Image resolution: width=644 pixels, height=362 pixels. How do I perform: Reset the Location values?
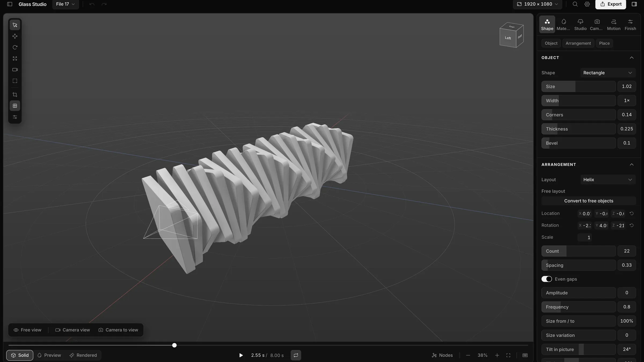pyautogui.click(x=632, y=213)
